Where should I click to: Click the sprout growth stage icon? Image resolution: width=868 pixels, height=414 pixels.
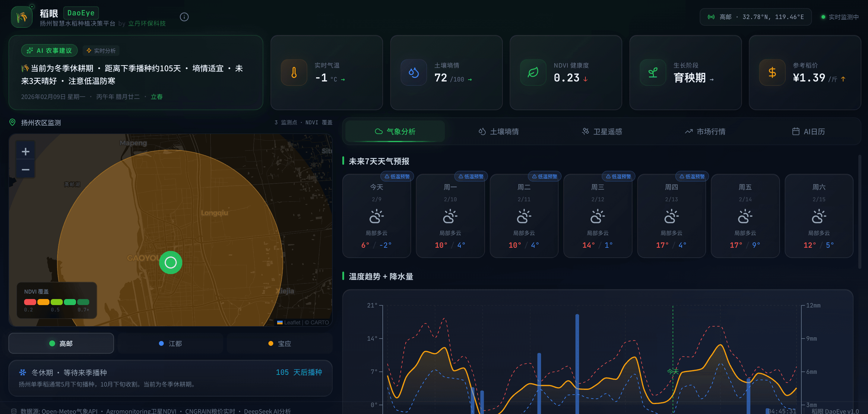pos(653,72)
